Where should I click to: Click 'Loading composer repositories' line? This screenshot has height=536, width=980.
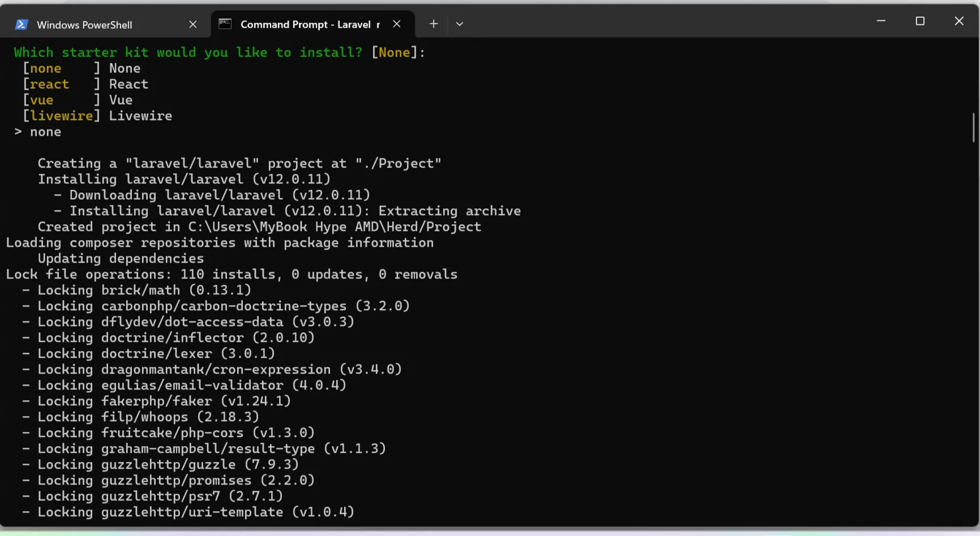pos(220,243)
